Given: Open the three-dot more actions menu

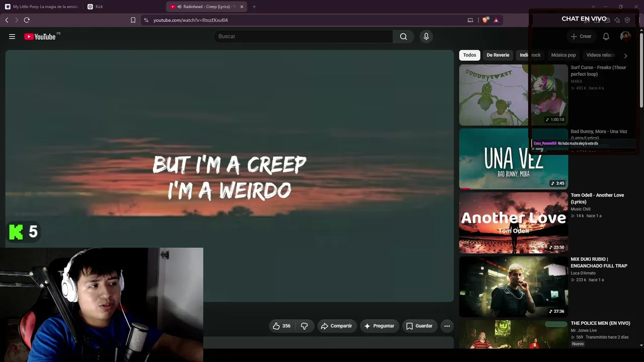Looking at the screenshot, I should pyautogui.click(x=447, y=326).
